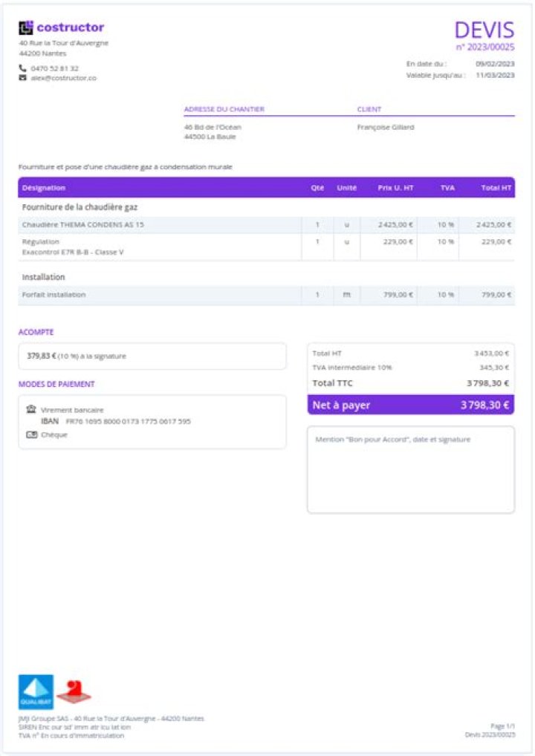
Task: Click the purple Net à payer bar
Action: coord(410,405)
